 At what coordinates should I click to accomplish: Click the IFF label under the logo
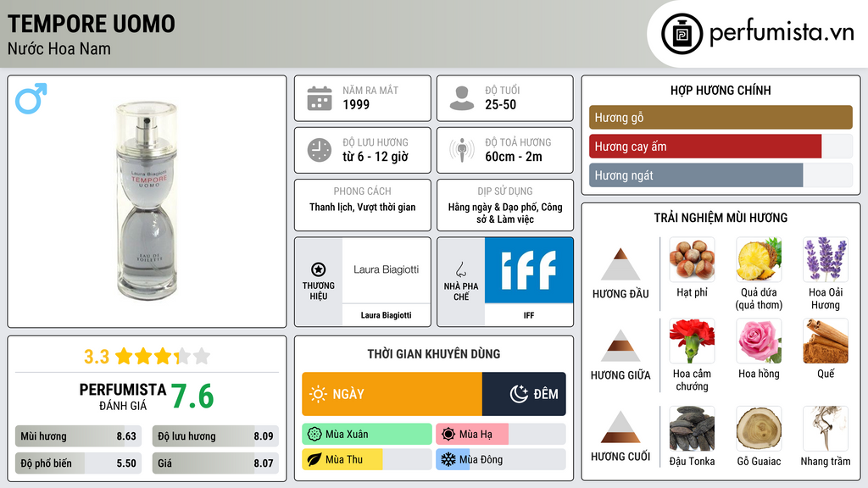coord(529,315)
